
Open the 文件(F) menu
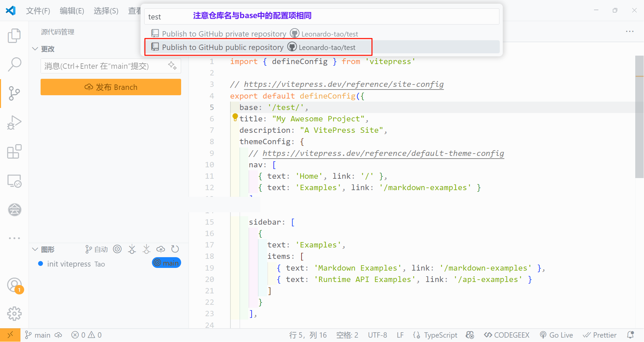click(x=38, y=11)
